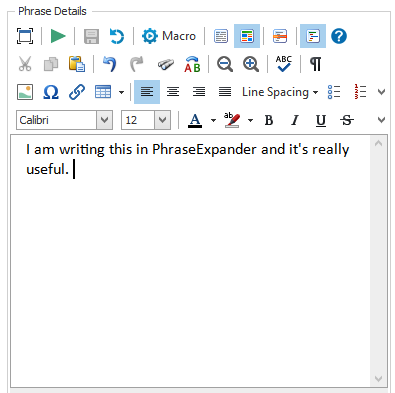
Task: Expand font toolbar overflow chevron
Action: coord(382,120)
